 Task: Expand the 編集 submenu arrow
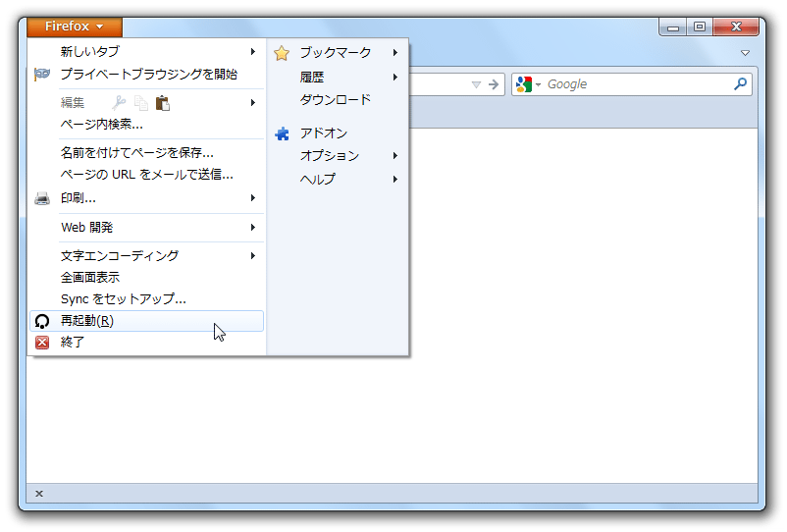(253, 103)
